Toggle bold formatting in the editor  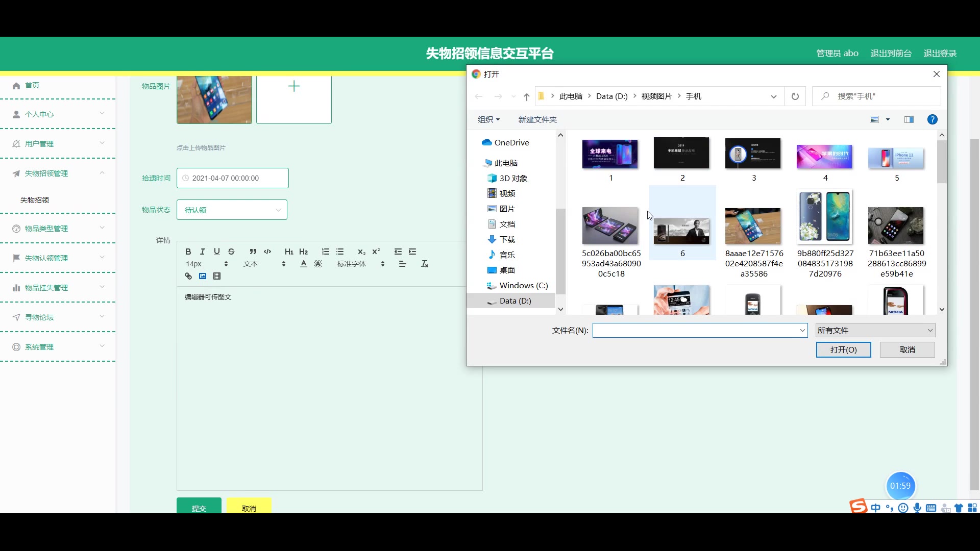click(188, 252)
